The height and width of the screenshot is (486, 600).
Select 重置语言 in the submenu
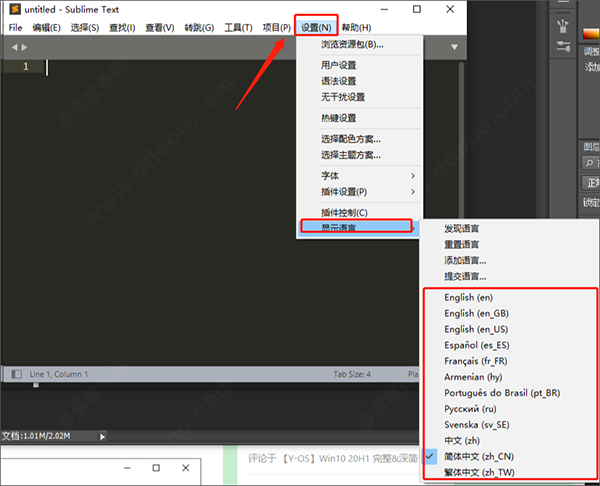[x=509, y=245]
